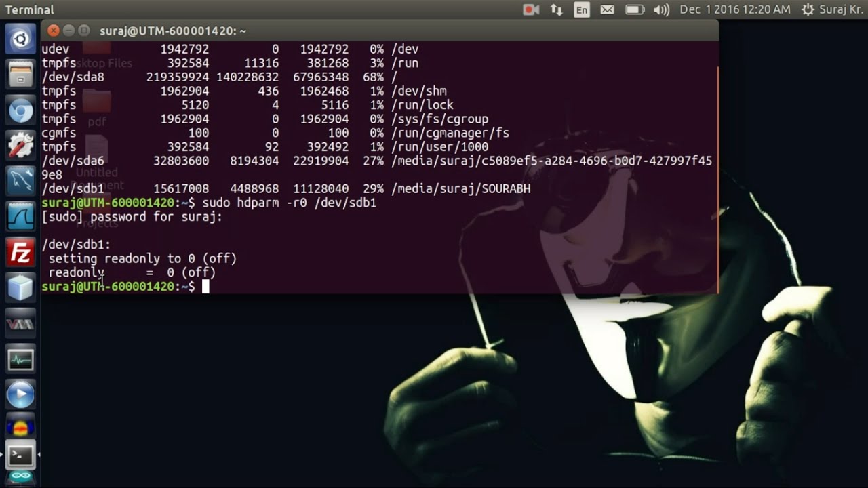The image size is (868, 488).
Task: Click the 'sudo hdparm -r0 /dev/sdb1' command text
Action: [x=290, y=203]
